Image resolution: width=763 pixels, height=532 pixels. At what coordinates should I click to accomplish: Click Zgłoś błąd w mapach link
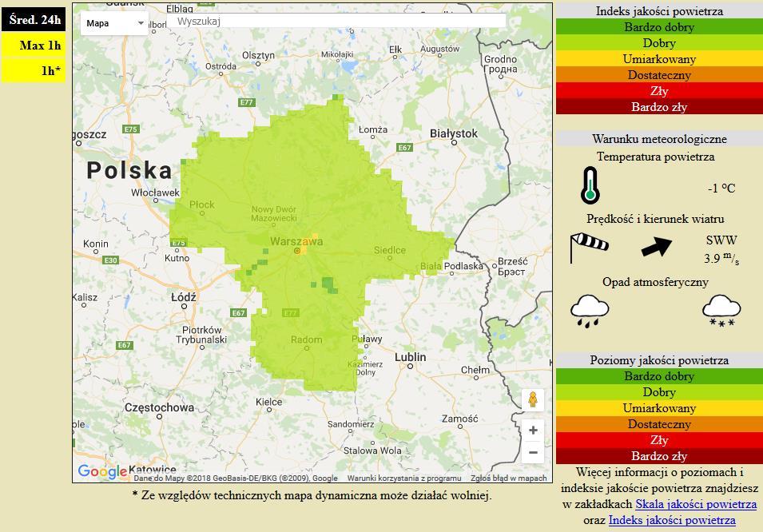(508, 478)
